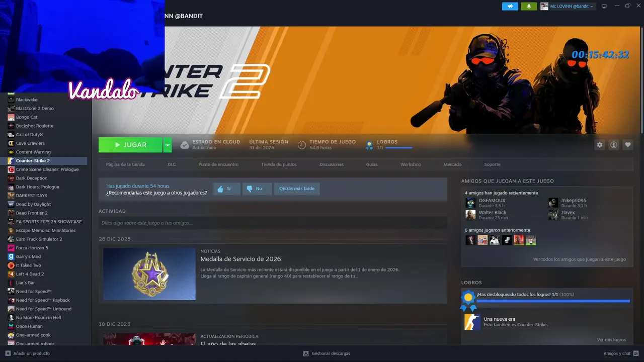This screenshot has width=644, height=362.
Task: Open Una nueva era achievement icon
Action: click(x=472, y=322)
